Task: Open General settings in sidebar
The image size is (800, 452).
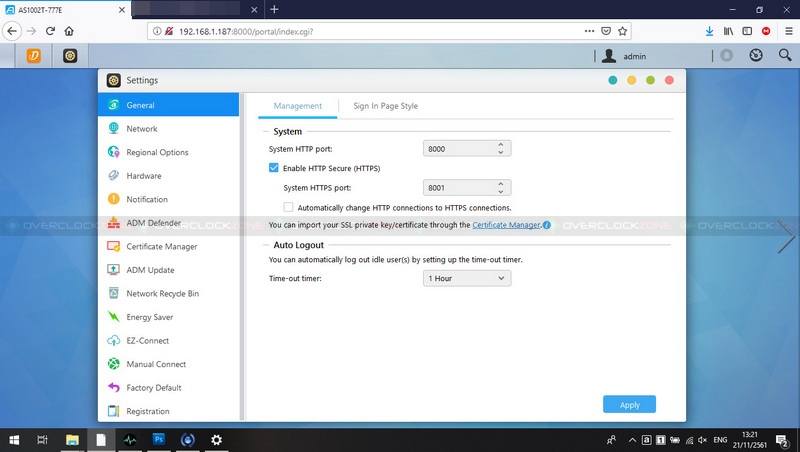Action: coord(168,105)
